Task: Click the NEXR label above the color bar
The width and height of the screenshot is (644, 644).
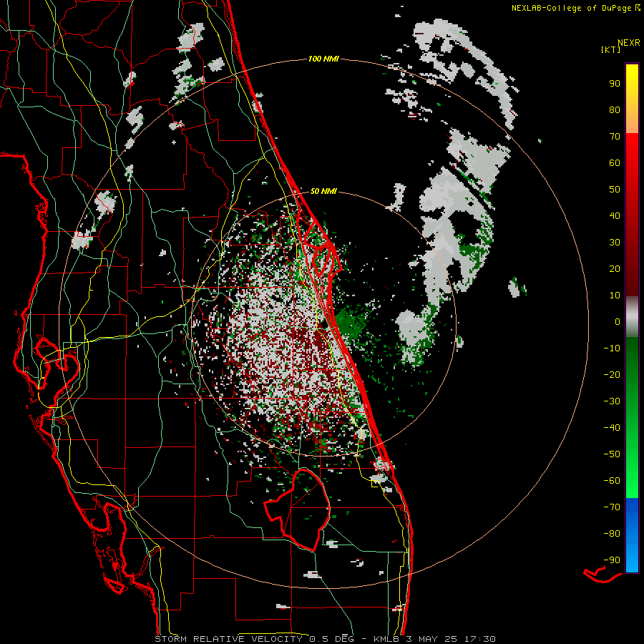Action: [x=629, y=43]
